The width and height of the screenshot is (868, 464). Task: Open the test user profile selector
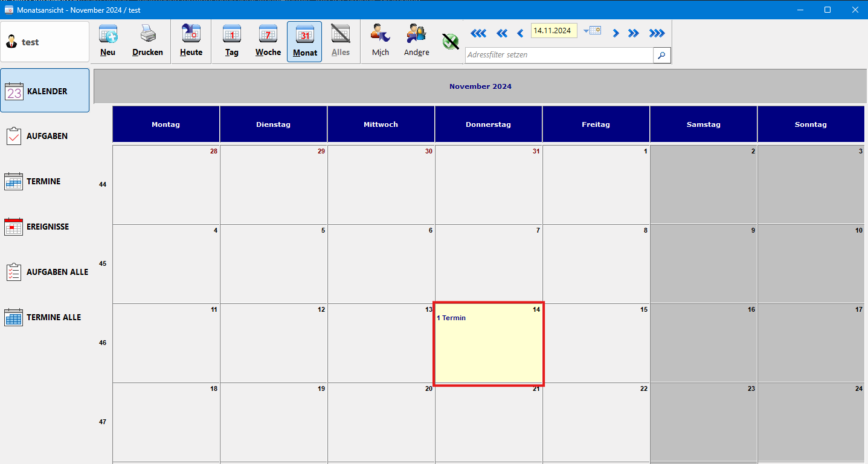45,42
